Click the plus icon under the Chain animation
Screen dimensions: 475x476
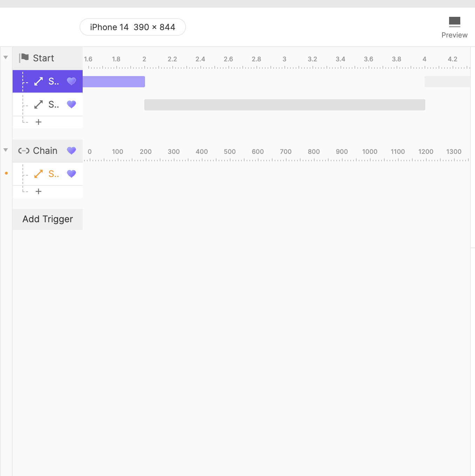tap(39, 191)
